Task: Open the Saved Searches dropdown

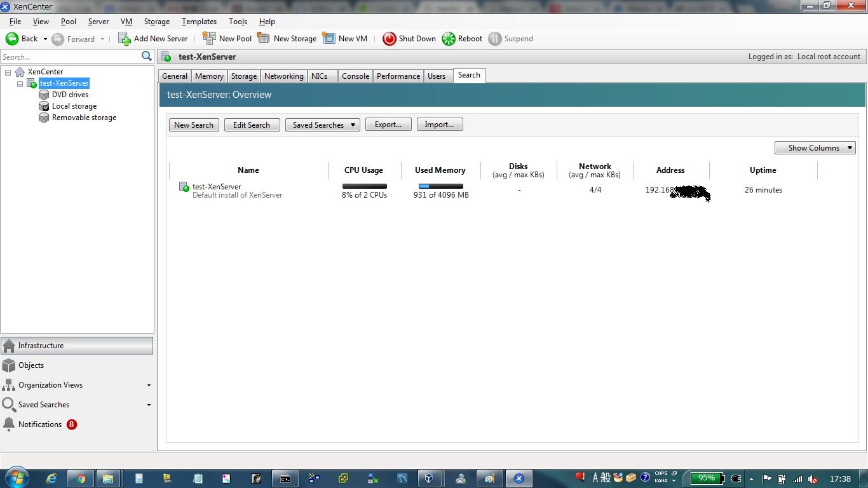Action: [322, 125]
